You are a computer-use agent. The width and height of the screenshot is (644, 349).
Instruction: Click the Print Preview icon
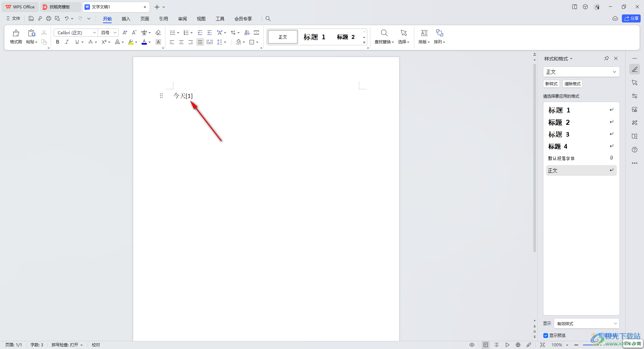click(57, 18)
